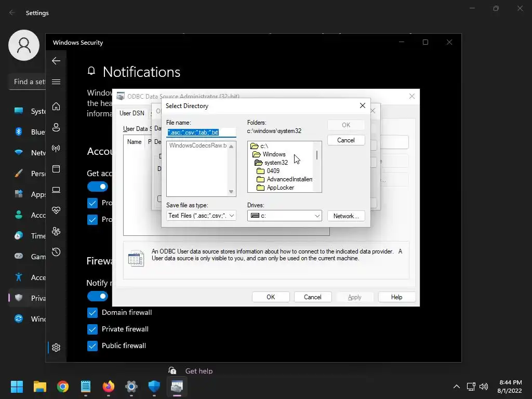This screenshot has width=532, height=399.
Task: Open Protection history clock icon
Action: click(x=56, y=252)
